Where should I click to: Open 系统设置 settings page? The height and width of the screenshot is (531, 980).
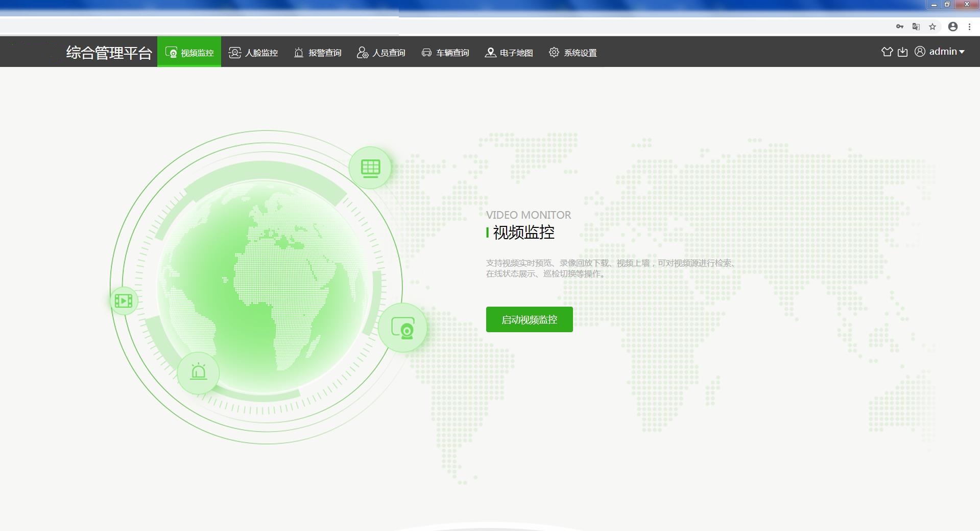pyautogui.click(x=572, y=53)
